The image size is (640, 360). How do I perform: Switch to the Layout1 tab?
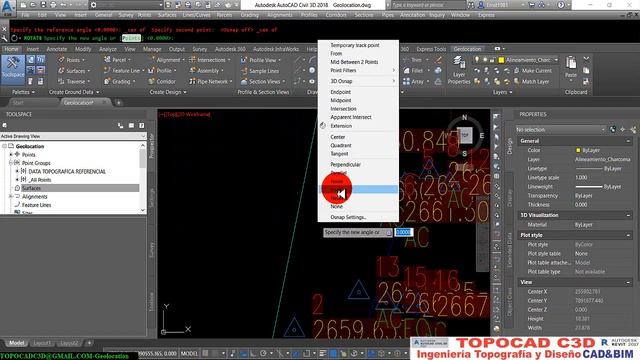pos(42,343)
